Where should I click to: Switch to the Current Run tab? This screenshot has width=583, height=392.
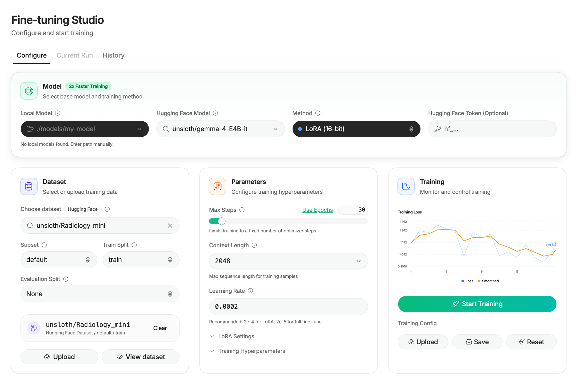coord(75,55)
